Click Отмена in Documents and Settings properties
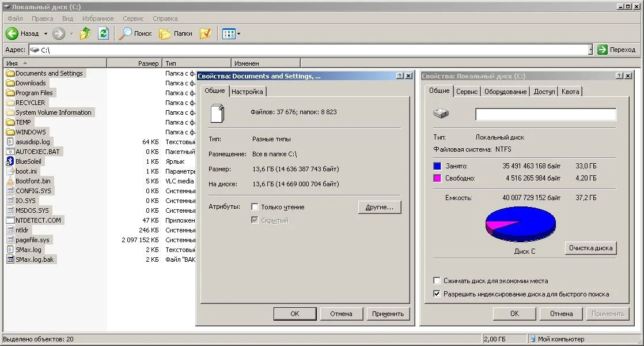Image resolution: width=644 pixels, height=346 pixels. pos(342,314)
